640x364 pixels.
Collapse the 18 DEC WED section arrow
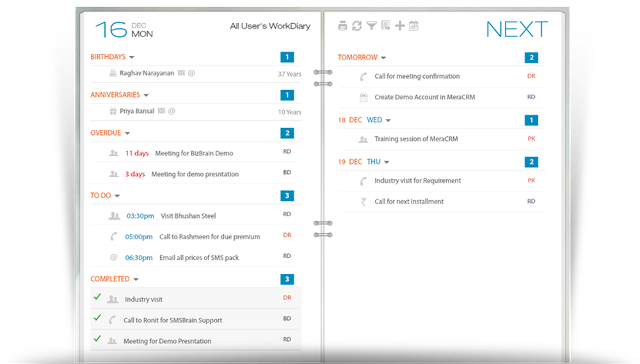[x=388, y=120]
